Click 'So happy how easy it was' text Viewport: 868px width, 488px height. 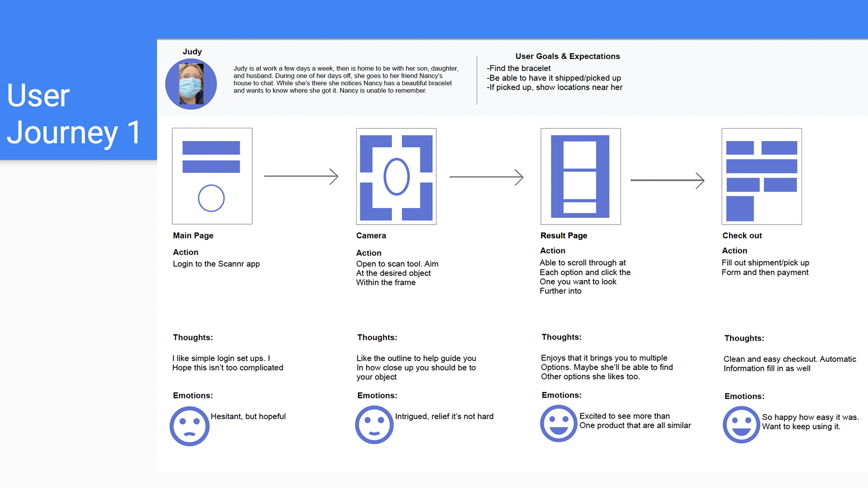point(810,417)
